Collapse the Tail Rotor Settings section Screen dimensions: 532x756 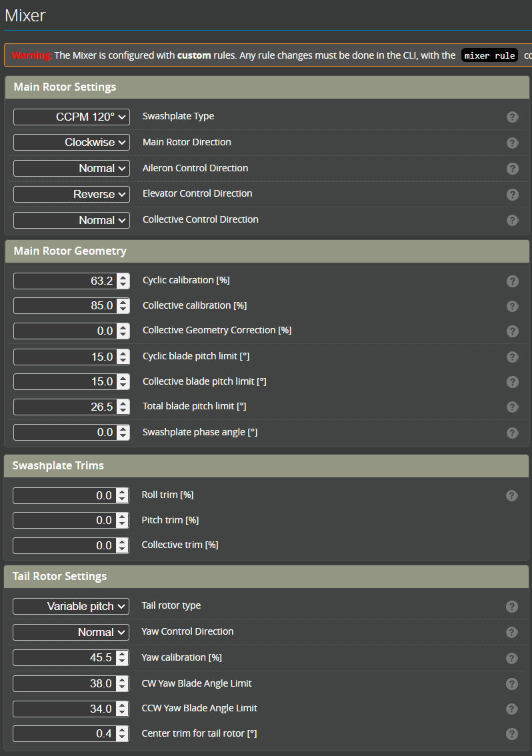tap(265, 576)
